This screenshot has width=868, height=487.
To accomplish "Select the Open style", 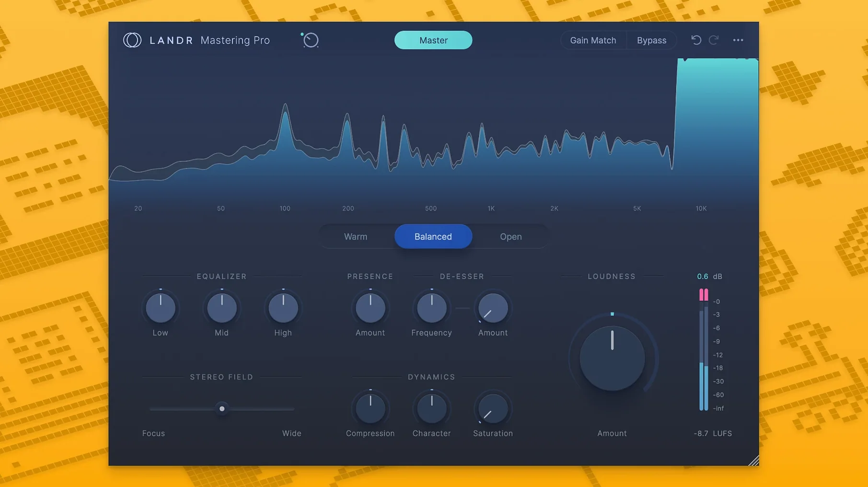I will [x=511, y=236].
